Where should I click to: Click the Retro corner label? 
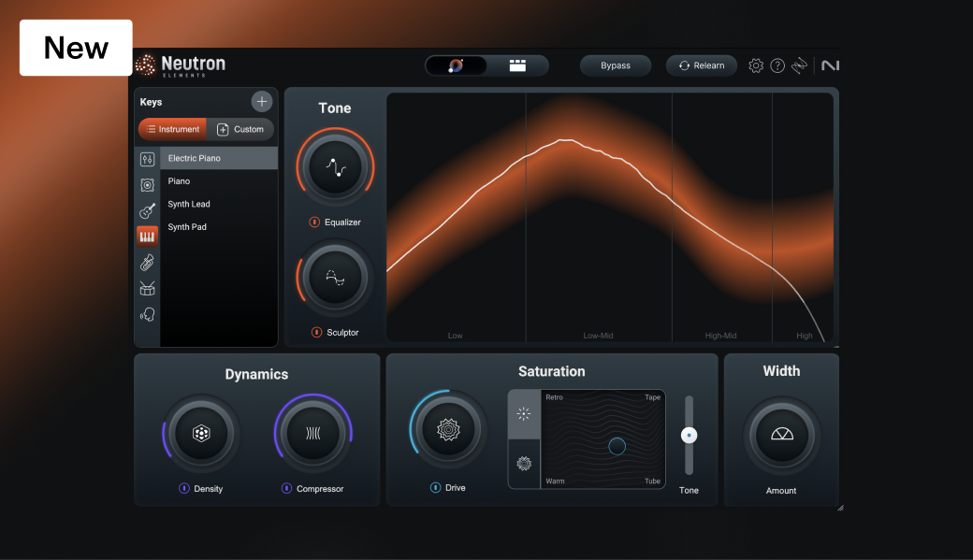554,397
